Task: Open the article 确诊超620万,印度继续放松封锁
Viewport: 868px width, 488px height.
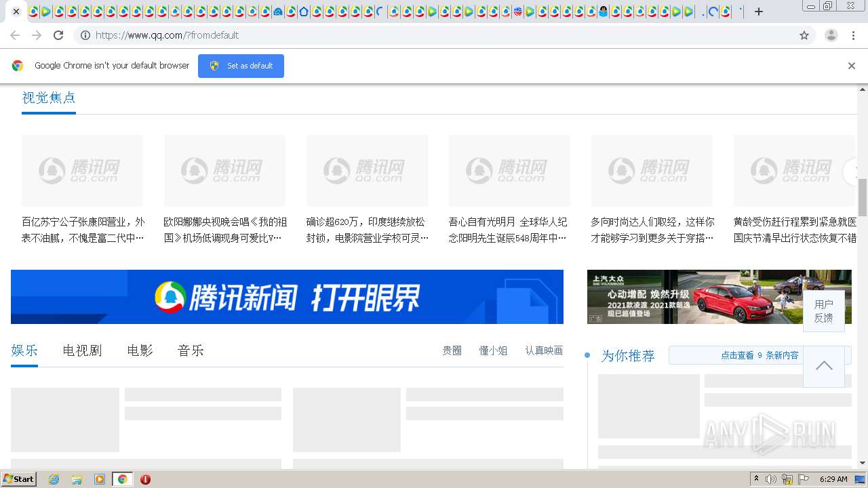Action: [x=368, y=230]
